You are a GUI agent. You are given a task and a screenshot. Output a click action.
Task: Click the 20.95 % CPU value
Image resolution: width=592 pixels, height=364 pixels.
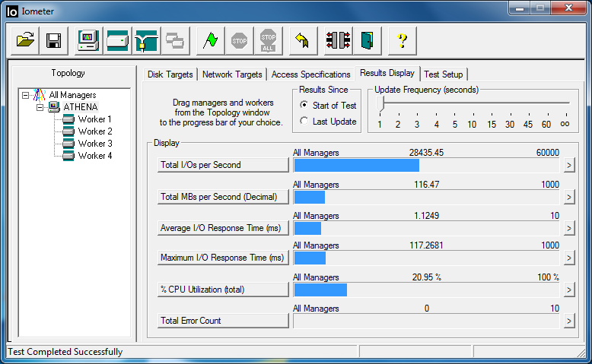(426, 277)
